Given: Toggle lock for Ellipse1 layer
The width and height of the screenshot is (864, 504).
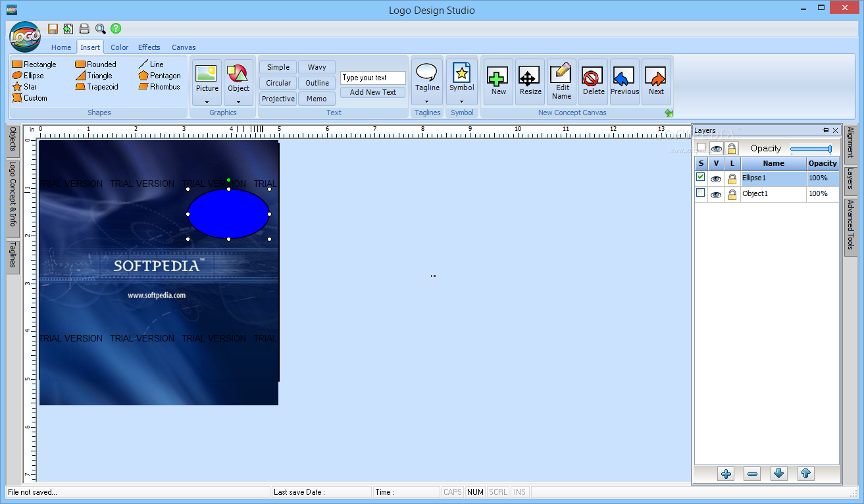Looking at the screenshot, I should point(732,178).
